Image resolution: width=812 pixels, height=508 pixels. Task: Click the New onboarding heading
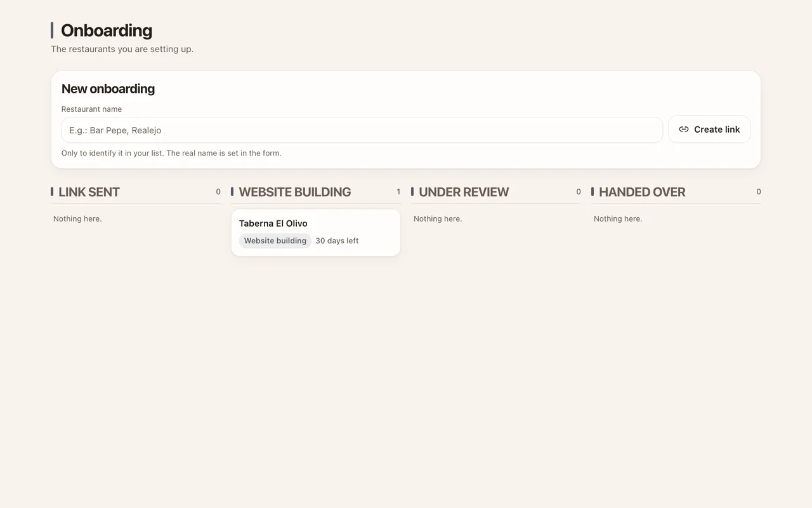(108, 89)
